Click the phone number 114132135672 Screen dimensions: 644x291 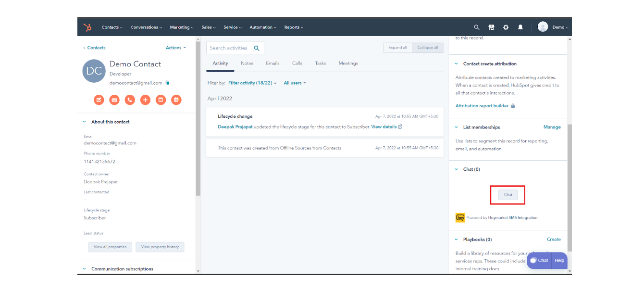pos(99,162)
